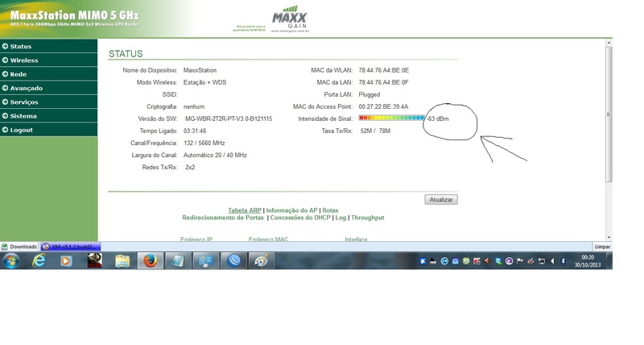Open the Throughput link

[x=368, y=218]
